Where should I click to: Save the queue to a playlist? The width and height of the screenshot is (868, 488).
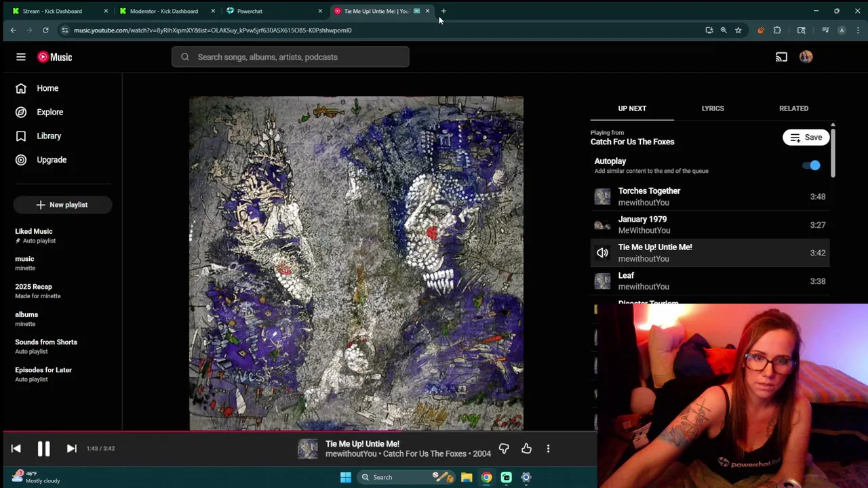(806, 138)
